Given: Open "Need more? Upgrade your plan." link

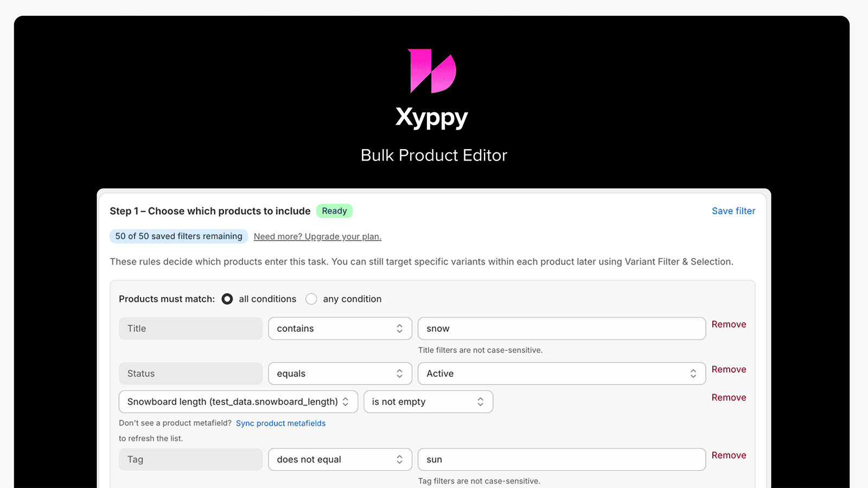Looking at the screenshot, I should point(317,236).
